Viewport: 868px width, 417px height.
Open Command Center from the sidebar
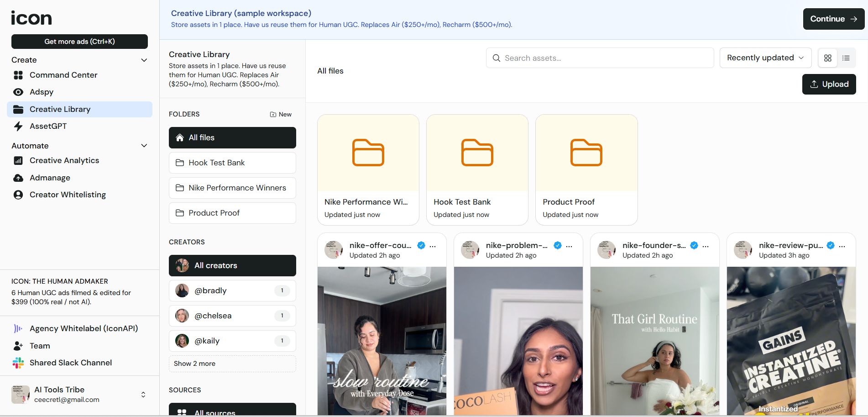coord(79,75)
